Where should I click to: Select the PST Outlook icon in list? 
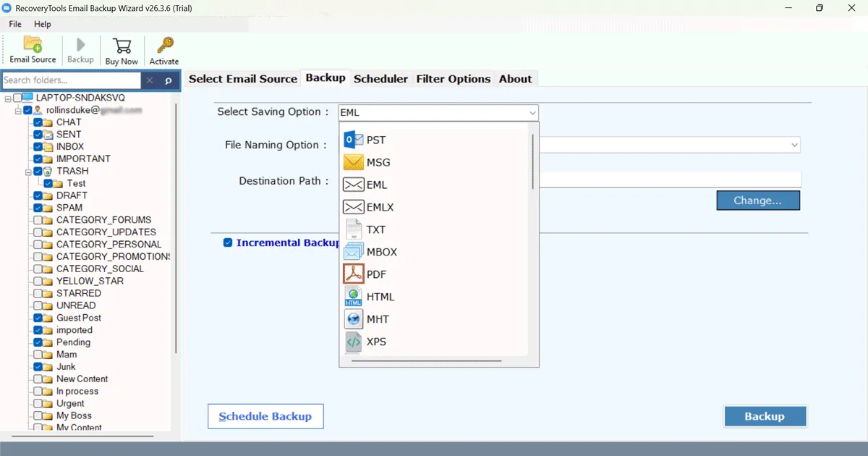pyautogui.click(x=353, y=140)
